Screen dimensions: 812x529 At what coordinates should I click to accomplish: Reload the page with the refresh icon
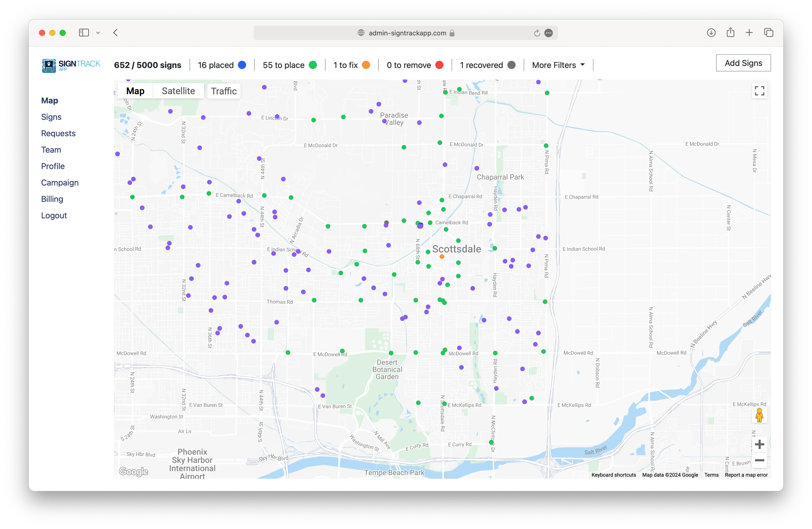537,33
